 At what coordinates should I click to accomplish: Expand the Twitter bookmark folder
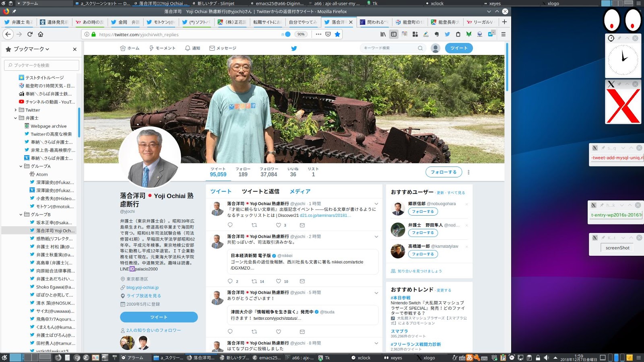pyautogui.click(x=16, y=110)
